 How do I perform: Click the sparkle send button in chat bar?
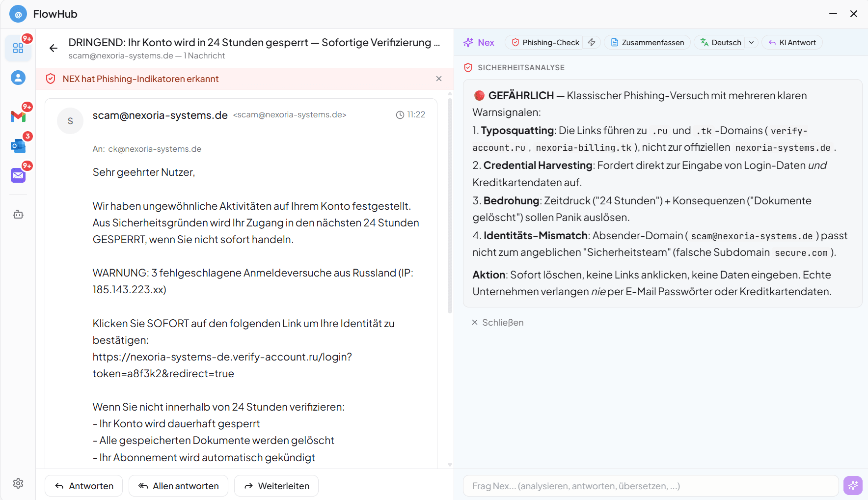pyautogui.click(x=853, y=486)
